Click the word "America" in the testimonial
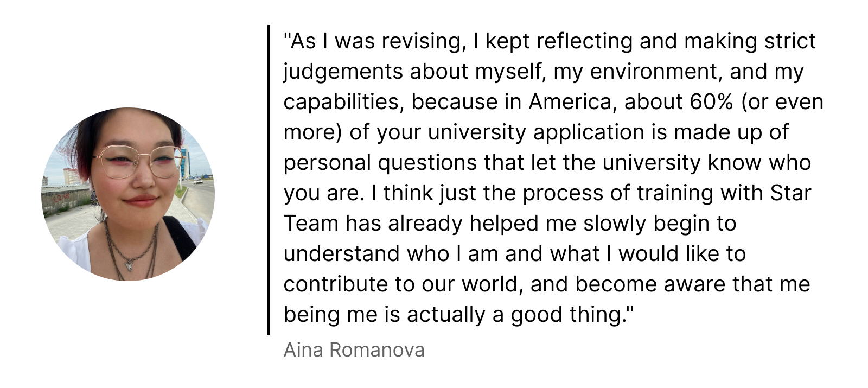Screen dimensions: 868x388 coord(570,102)
